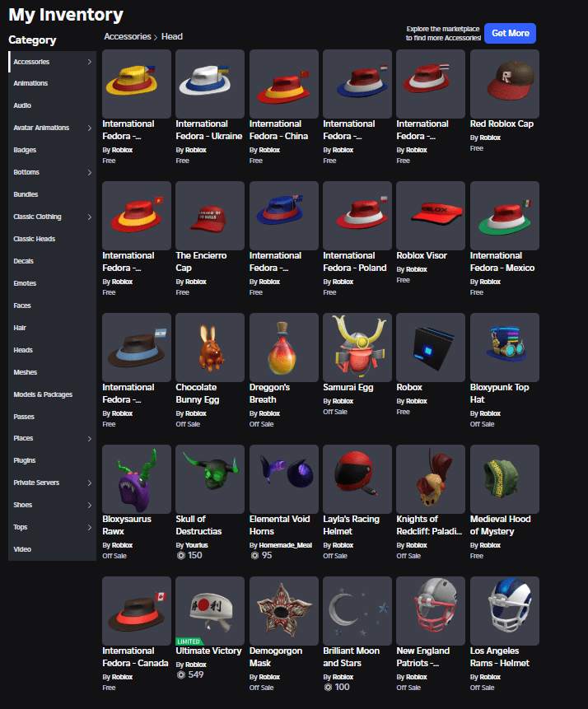Viewport: 588px width, 709px height.
Task: Open creator link Homemade_Meal
Action: tap(285, 545)
